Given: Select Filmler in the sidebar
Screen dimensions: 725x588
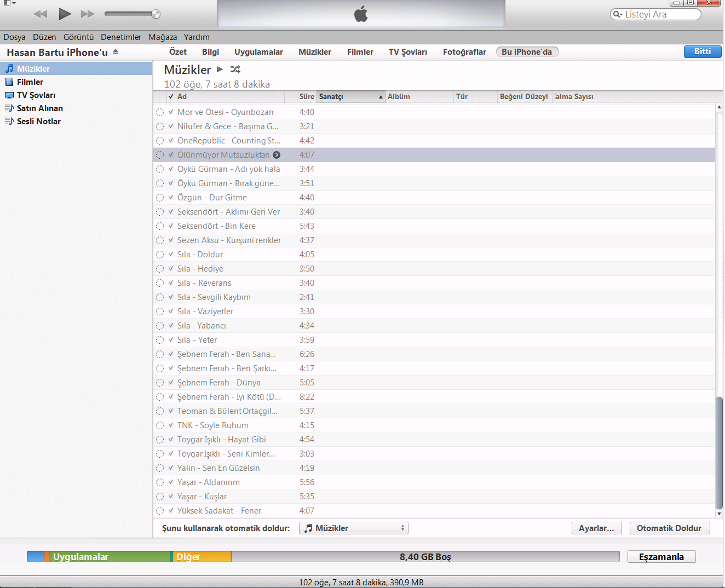Looking at the screenshot, I should [x=76, y=82].
